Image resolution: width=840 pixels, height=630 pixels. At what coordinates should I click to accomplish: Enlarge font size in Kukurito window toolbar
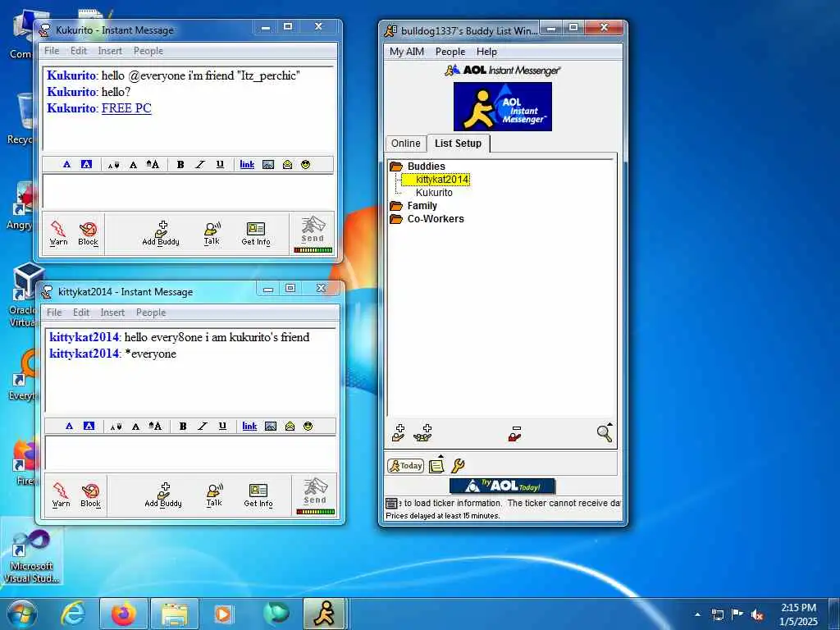click(x=153, y=164)
